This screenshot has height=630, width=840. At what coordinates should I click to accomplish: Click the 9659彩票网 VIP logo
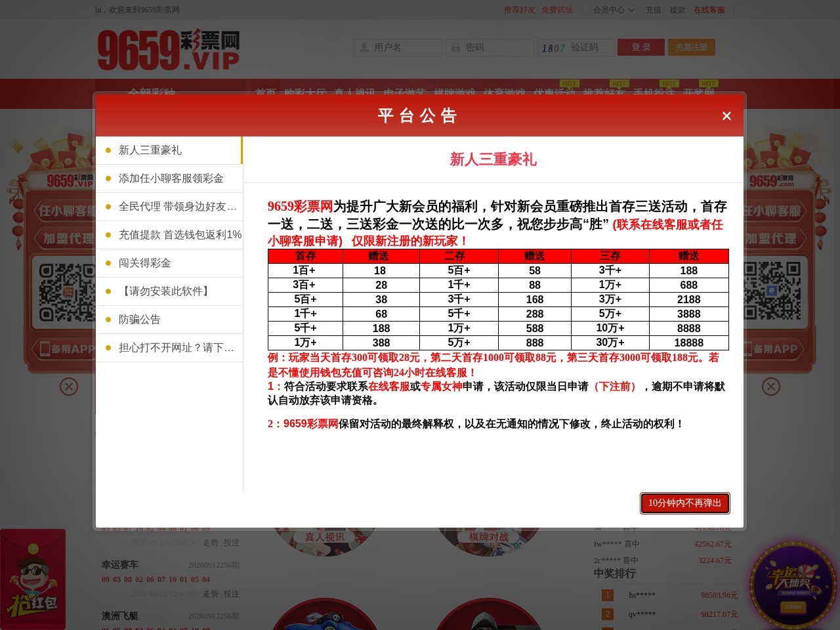coord(168,49)
